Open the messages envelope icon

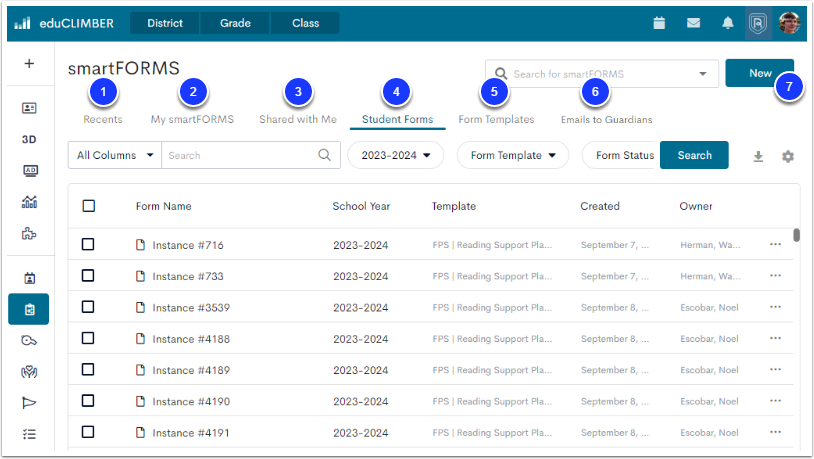(x=693, y=23)
